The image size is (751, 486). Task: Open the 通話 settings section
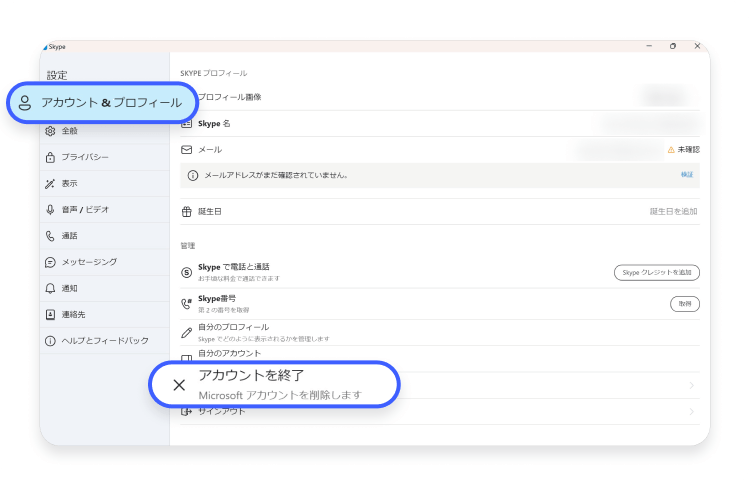pos(105,236)
